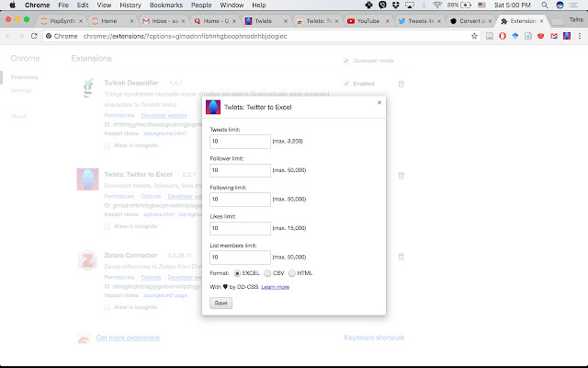Open the Learn more link

click(x=276, y=287)
